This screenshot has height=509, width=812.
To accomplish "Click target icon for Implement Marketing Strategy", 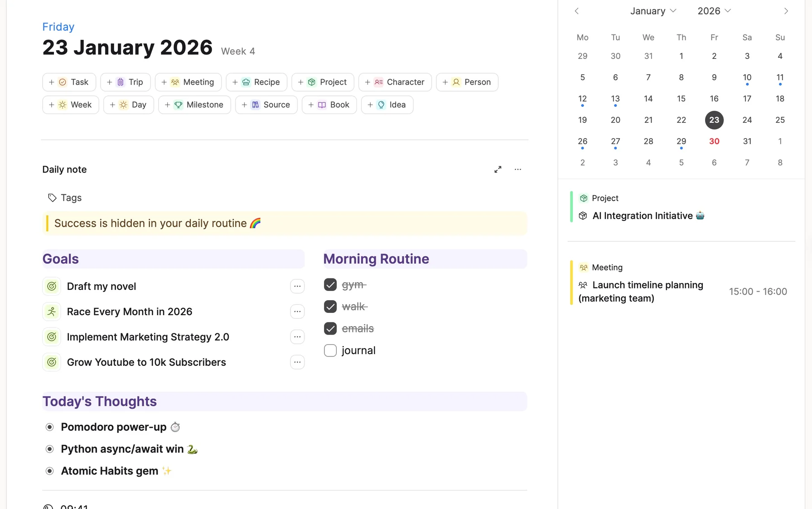I will coord(52,337).
